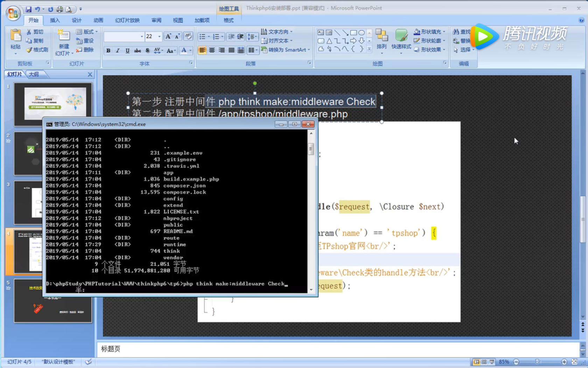Justify the text
Screen dimensions: 588x368
[231, 50]
